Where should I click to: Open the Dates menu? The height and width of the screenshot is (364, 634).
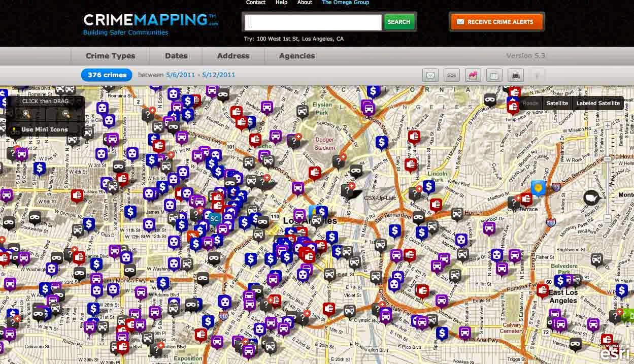coord(175,56)
